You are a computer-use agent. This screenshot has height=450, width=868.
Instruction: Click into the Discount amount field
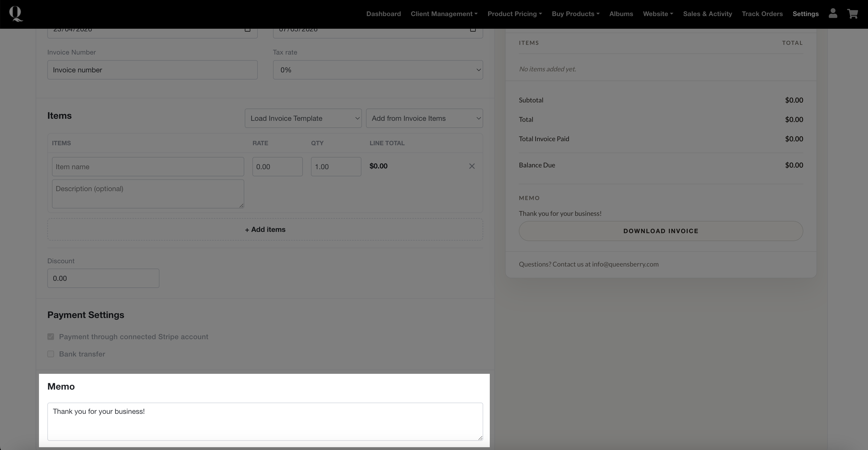tap(103, 279)
